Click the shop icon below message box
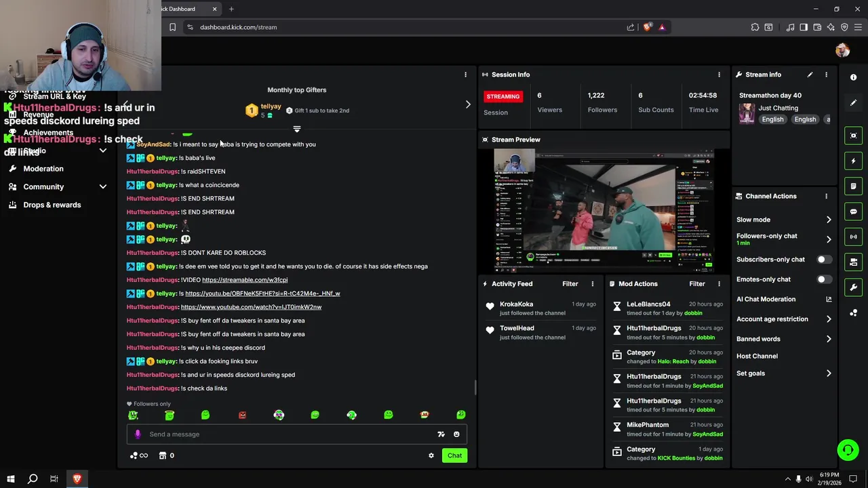The width and height of the screenshot is (868, 488). [163, 455]
